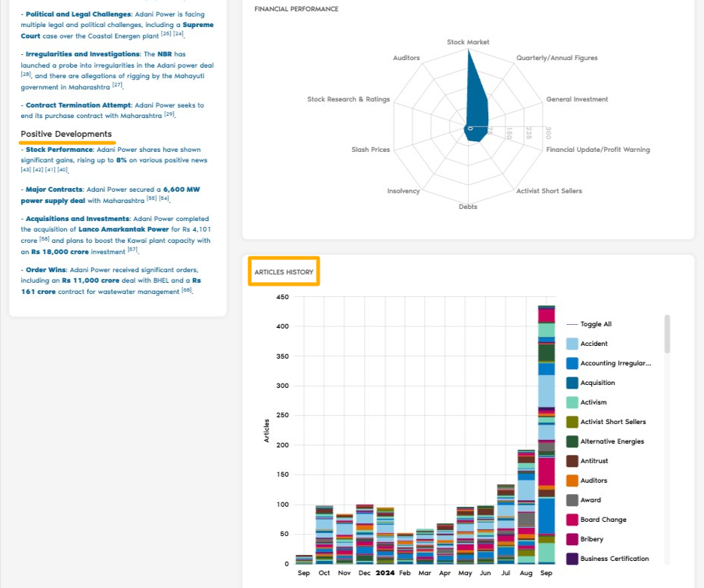Click the Alternative Energies legend square
The width and height of the screenshot is (704, 588).
[x=572, y=441]
